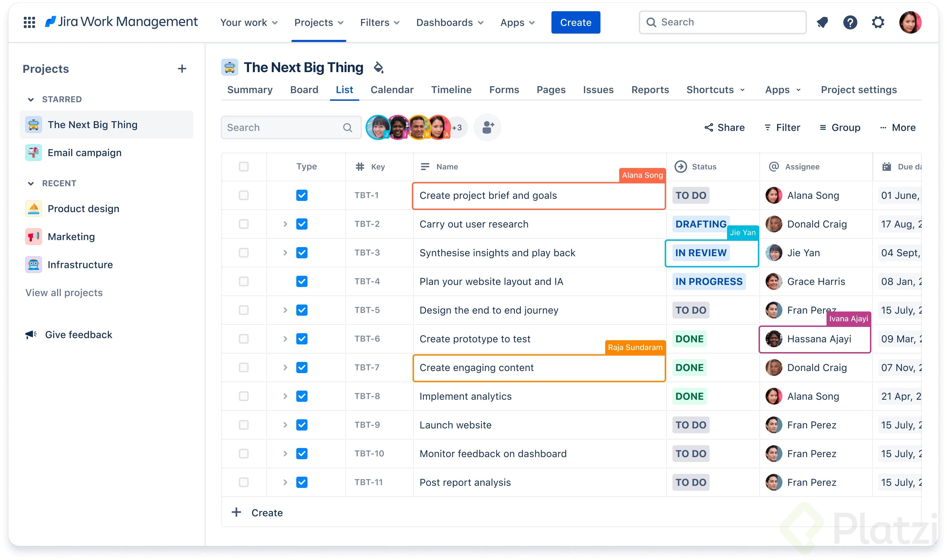
Task: Select the checkbox for TBT-4 row
Action: click(243, 281)
